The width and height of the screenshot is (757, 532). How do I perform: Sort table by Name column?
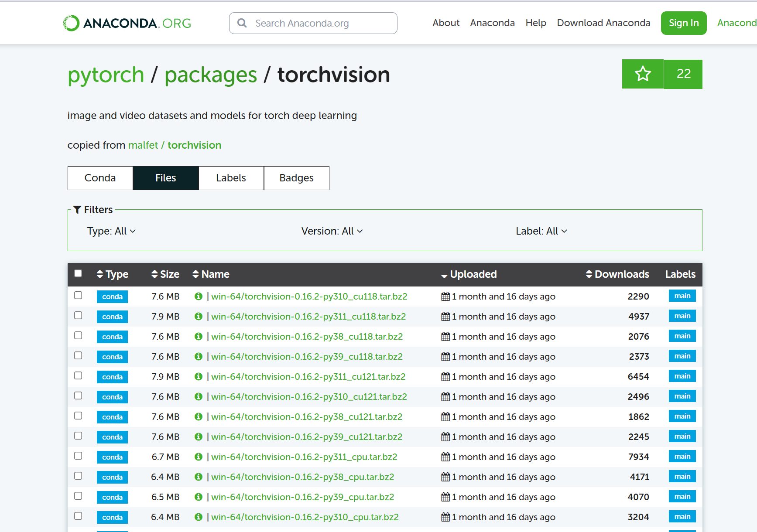pos(211,274)
